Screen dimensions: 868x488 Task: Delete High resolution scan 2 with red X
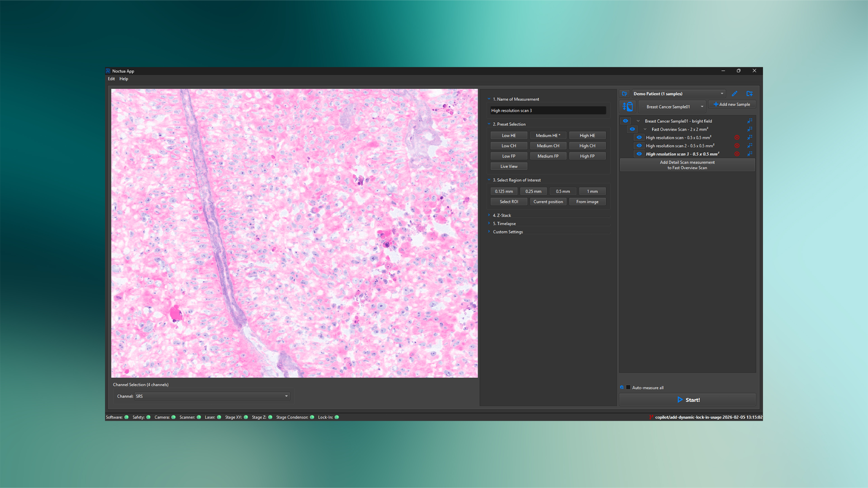737,146
